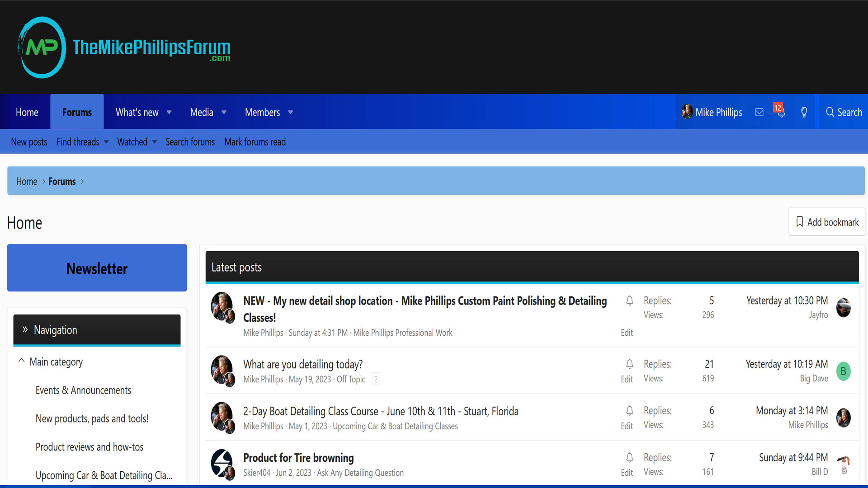Expand the Members dropdown arrow

(291, 113)
